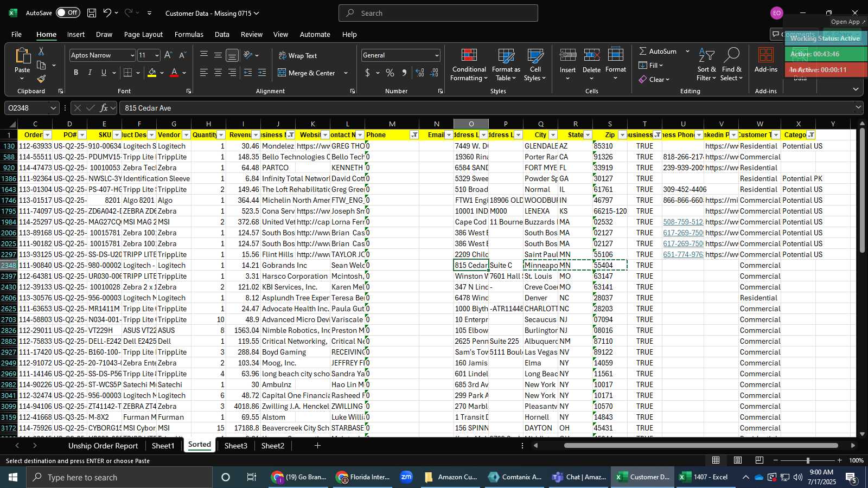Switch to Normal view in status bar
Image resolution: width=868 pixels, height=488 pixels.
(716, 460)
